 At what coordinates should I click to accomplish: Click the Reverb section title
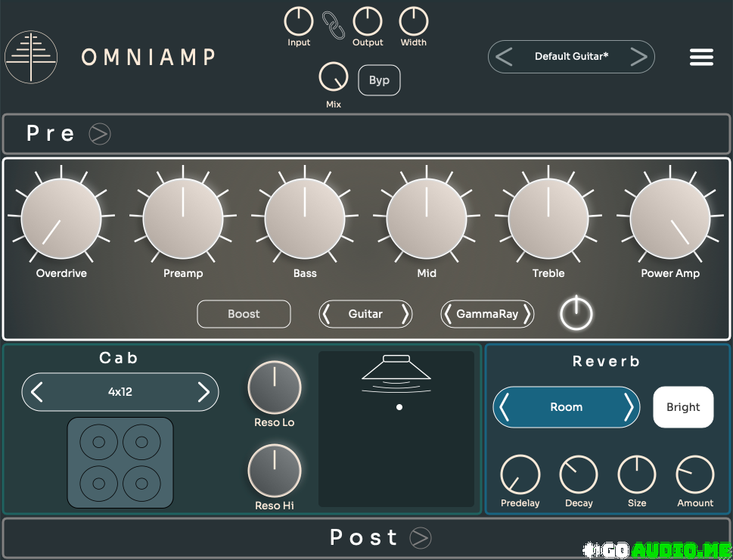click(607, 361)
